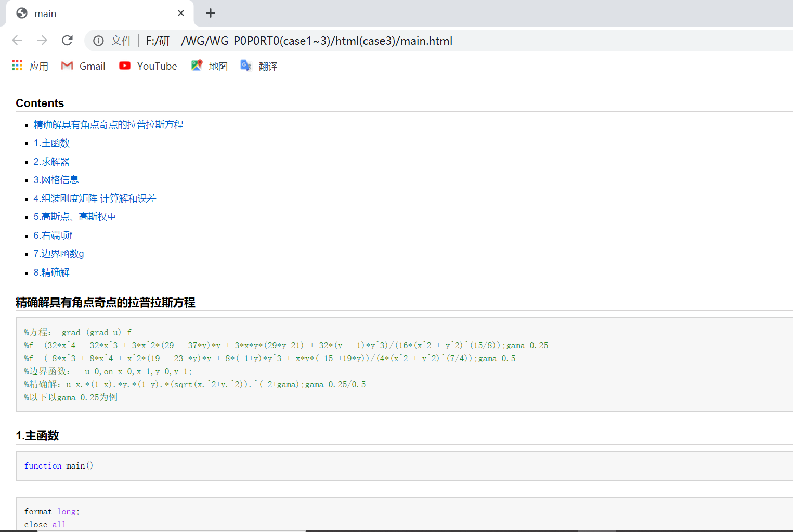The width and height of the screenshot is (793, 532).
Task: Open the 地图 (Maps) bookmark
Action: click(x=209, y=66)
